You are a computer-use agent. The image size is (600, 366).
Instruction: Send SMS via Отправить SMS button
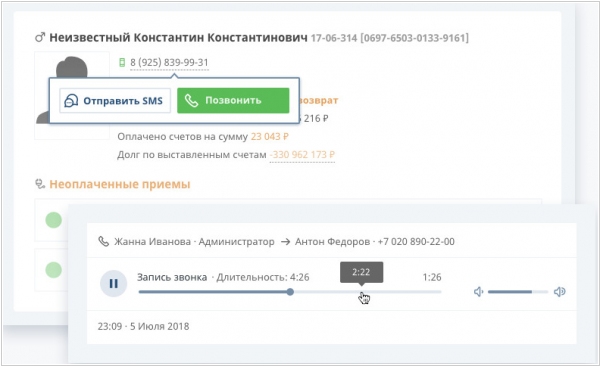[115, 101]
